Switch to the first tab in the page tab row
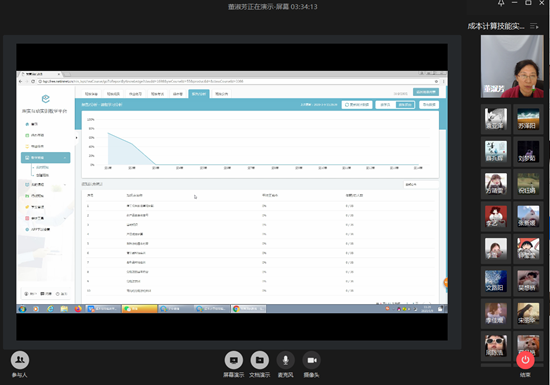 tap(91, 94)
